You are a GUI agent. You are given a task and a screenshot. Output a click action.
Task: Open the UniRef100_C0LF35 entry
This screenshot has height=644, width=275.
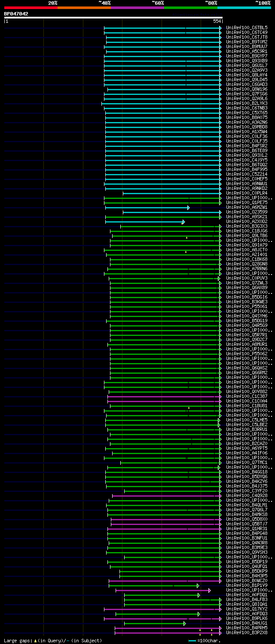click(247, 141)
